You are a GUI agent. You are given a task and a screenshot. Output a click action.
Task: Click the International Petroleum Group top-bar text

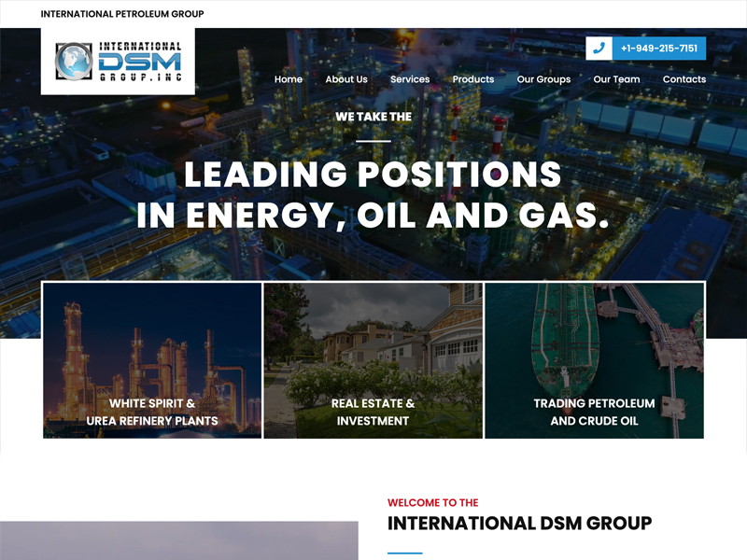click(122, 14)
